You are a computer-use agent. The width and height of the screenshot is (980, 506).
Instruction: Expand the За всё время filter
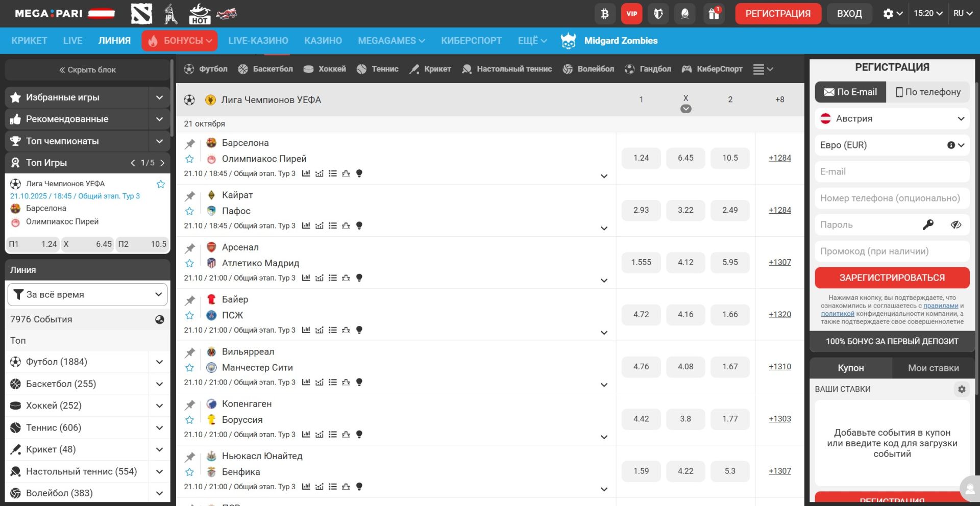coord(88,295)
